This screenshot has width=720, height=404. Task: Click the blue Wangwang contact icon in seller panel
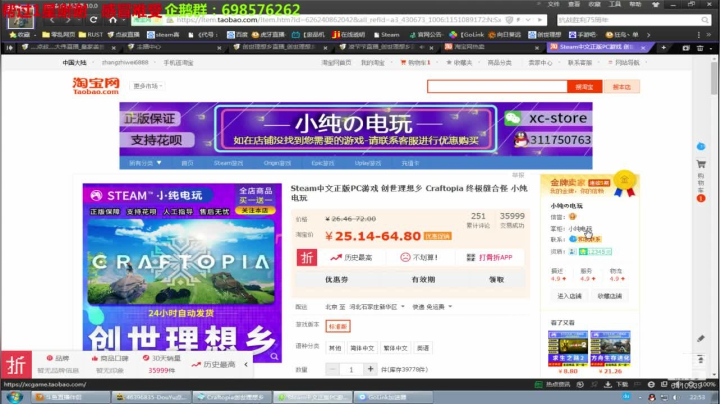pyautogui.click(x=573, y=239)
